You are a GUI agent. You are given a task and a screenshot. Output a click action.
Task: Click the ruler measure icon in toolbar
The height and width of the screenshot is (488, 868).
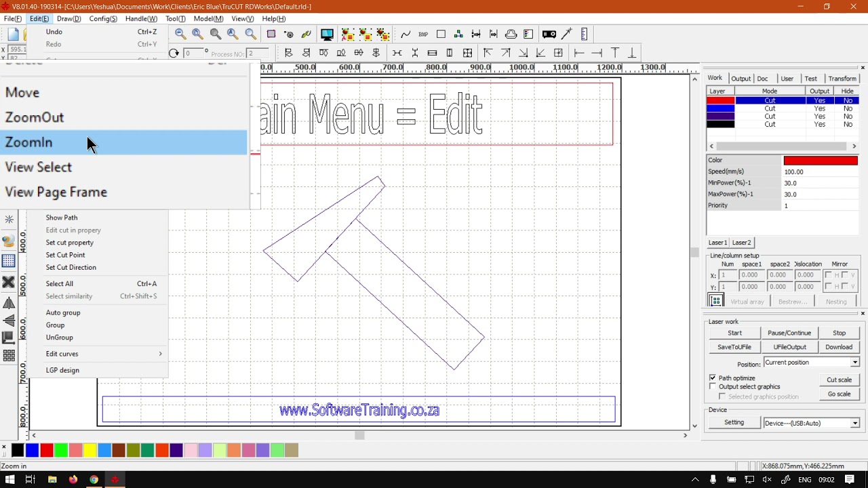[585, 34]
